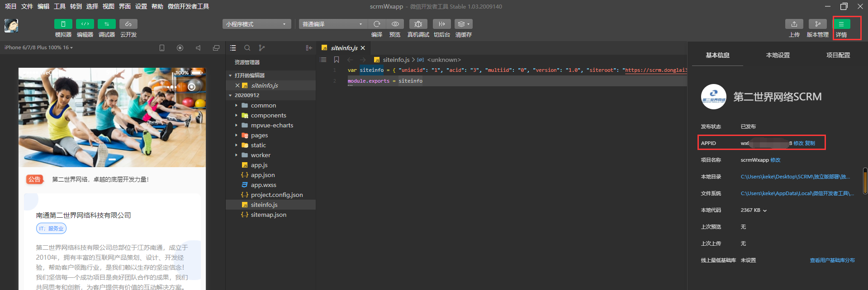Toggle the 编辑器 editor panel button
Image resolution: width=868 pixels, height=290 pixels.
coord(85,24)
